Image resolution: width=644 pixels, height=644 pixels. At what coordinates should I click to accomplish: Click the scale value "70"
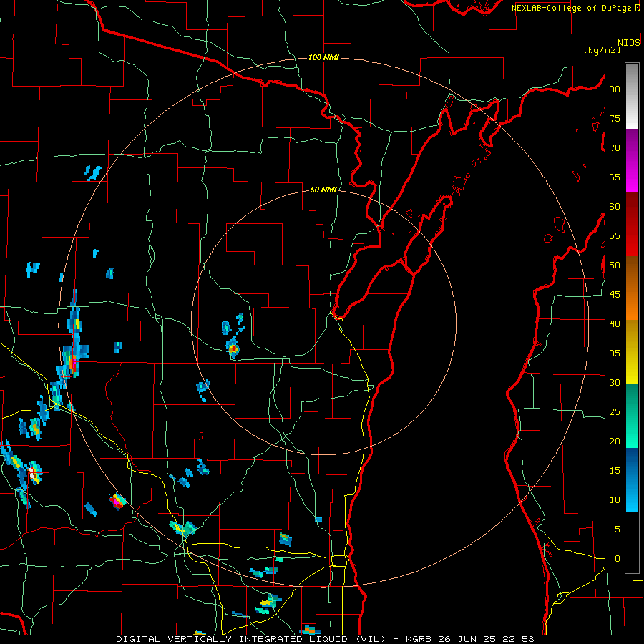pyautogui.click(x=615, y=148)
